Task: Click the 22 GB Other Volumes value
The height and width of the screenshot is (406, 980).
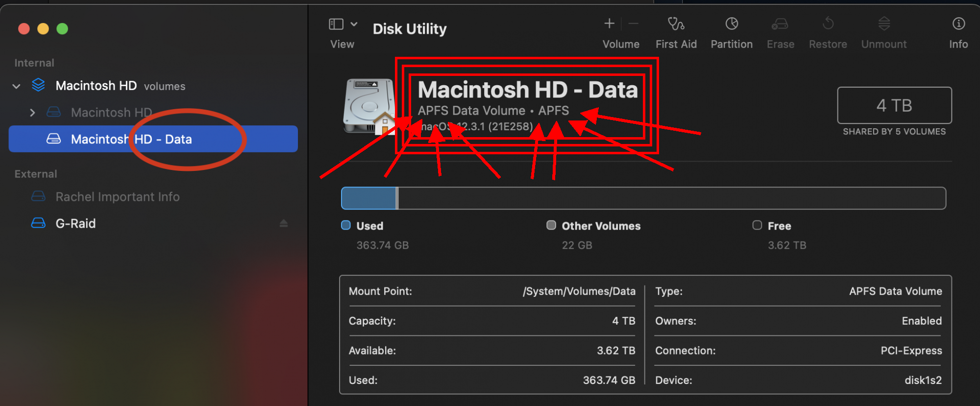Action: pyautogui.click(x=577, y=245)
